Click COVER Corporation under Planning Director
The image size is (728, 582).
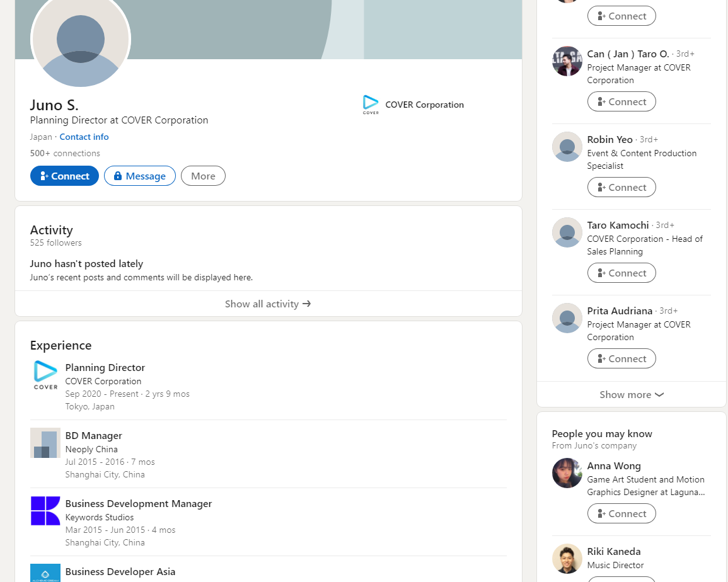point(103,381)
